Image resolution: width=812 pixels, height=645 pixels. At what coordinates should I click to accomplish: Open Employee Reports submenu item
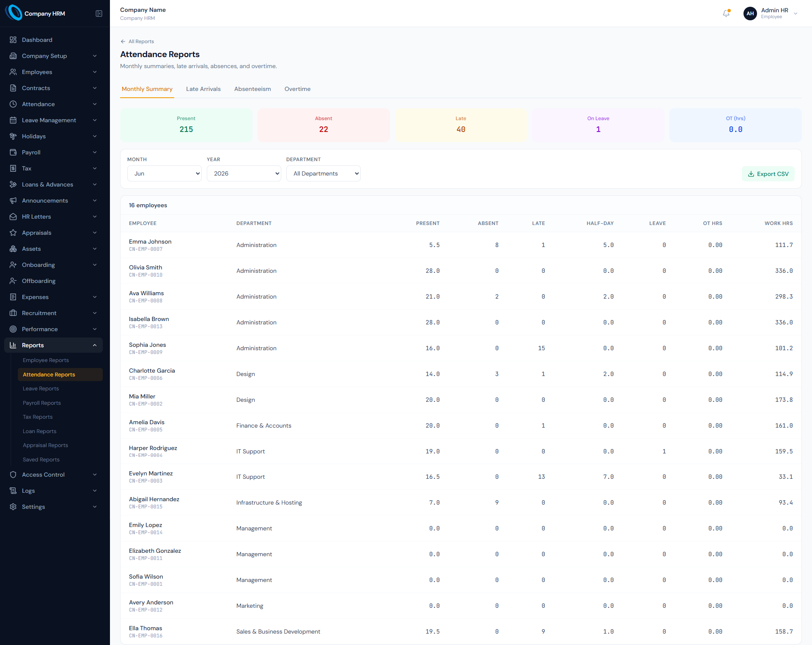pyautogui.click(x=46, y=360)
